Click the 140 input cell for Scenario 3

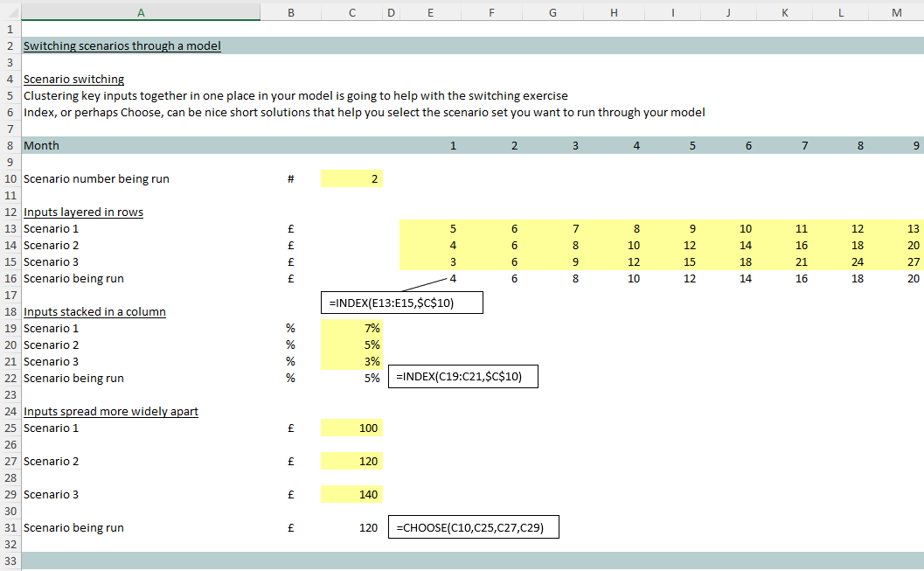(351, 495)
